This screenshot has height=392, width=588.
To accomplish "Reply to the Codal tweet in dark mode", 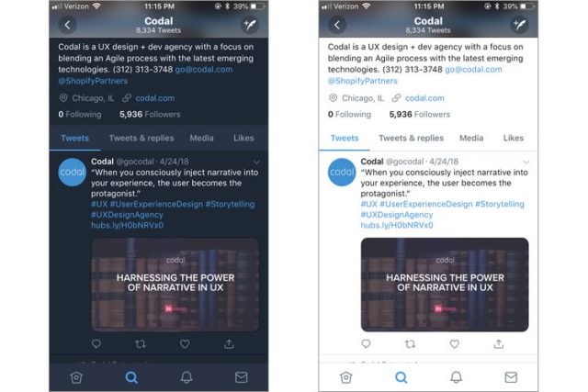I will (x=96, y=343).
